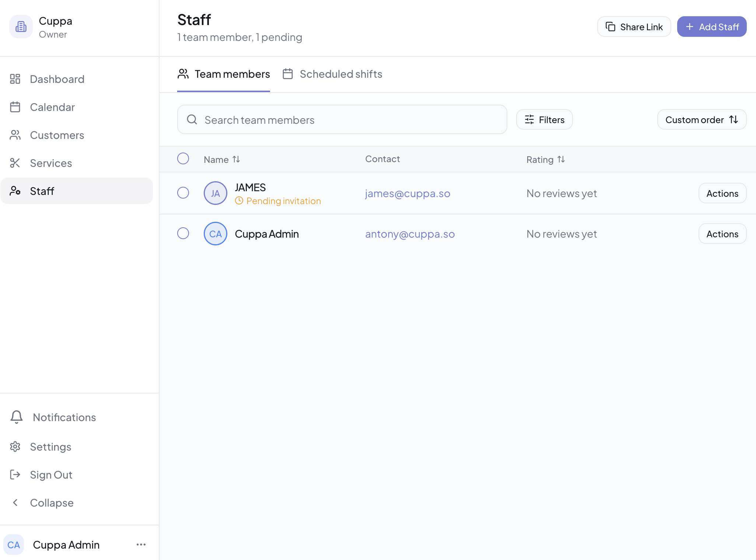Switch to the Scheduled shifts tab

332,74
